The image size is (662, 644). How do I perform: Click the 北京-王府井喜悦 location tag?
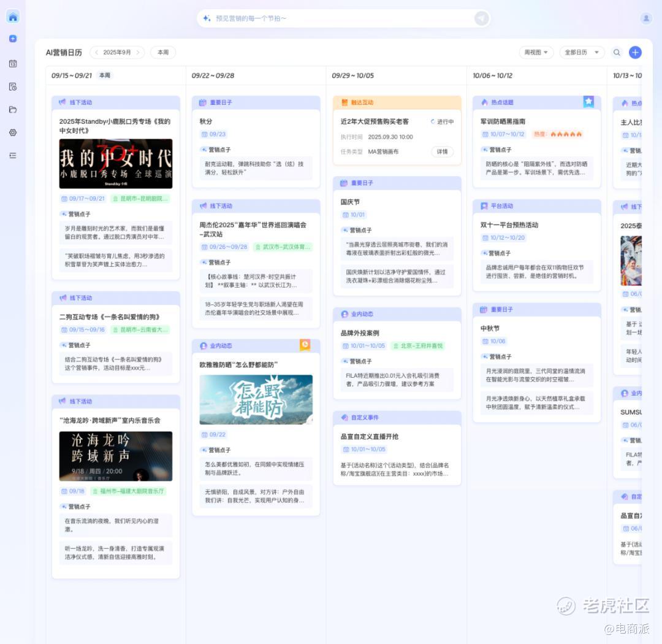coord(417,346)
